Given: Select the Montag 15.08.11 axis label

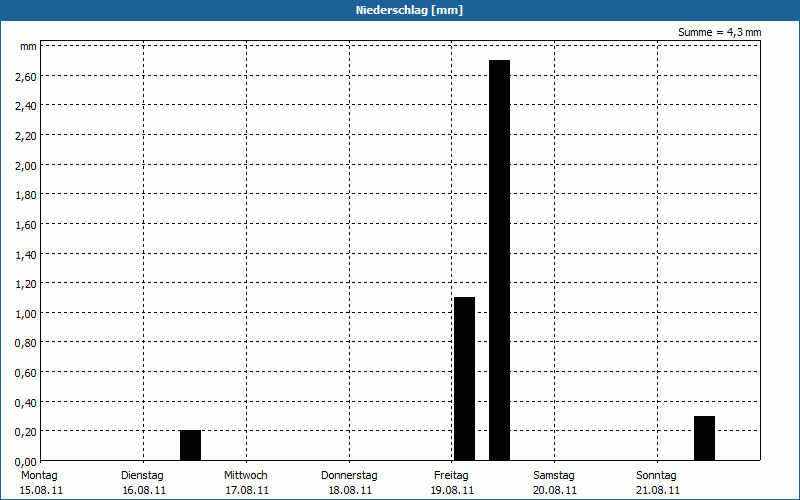Looking at the screenshot, I should (x=40, y=482).
